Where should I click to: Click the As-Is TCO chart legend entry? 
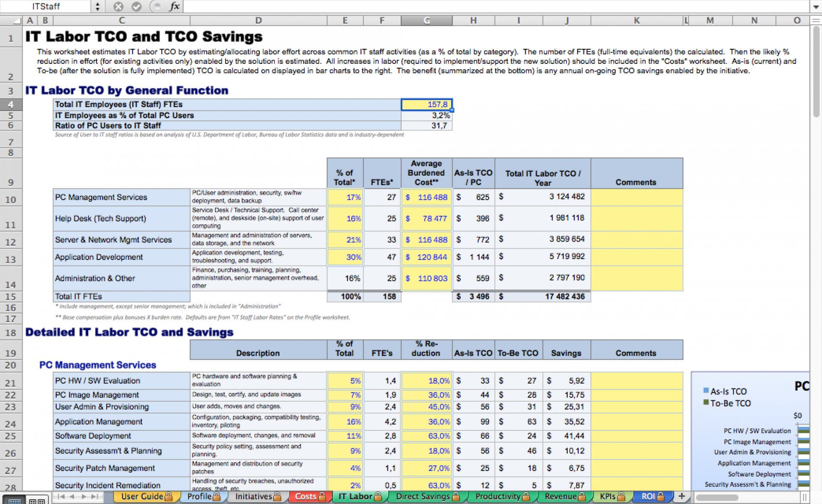725,391
